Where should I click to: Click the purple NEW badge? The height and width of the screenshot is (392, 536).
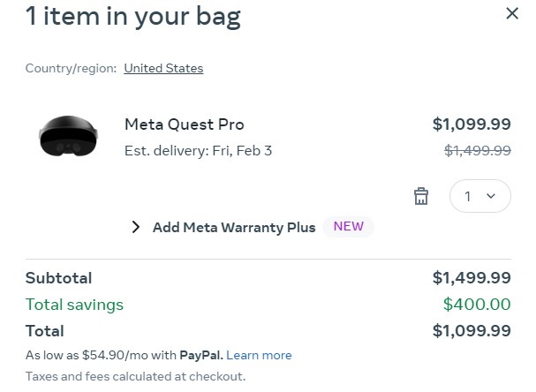pyautogui.click(x=348, y=226)
